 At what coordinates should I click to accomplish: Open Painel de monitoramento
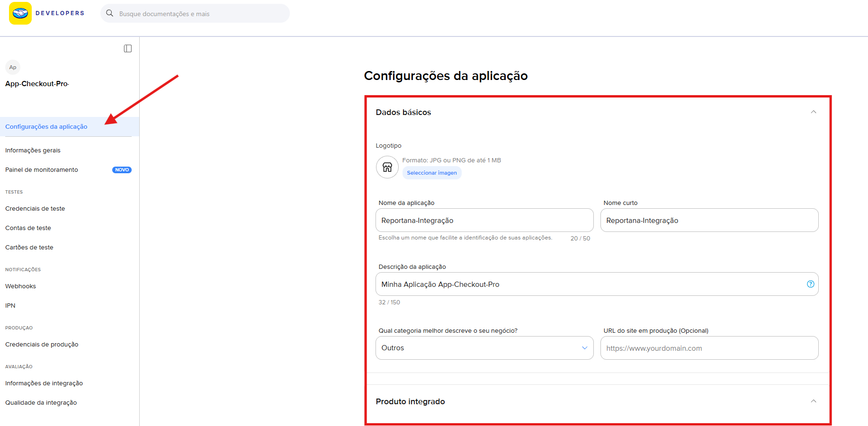pos(42,170)
